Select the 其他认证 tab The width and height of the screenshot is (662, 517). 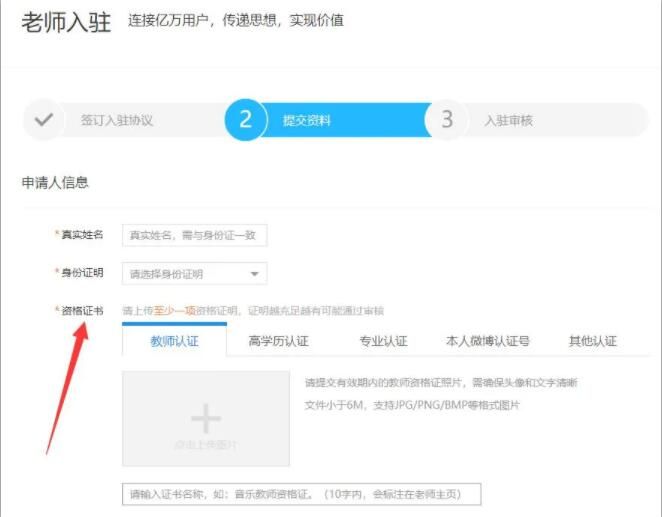592,341
